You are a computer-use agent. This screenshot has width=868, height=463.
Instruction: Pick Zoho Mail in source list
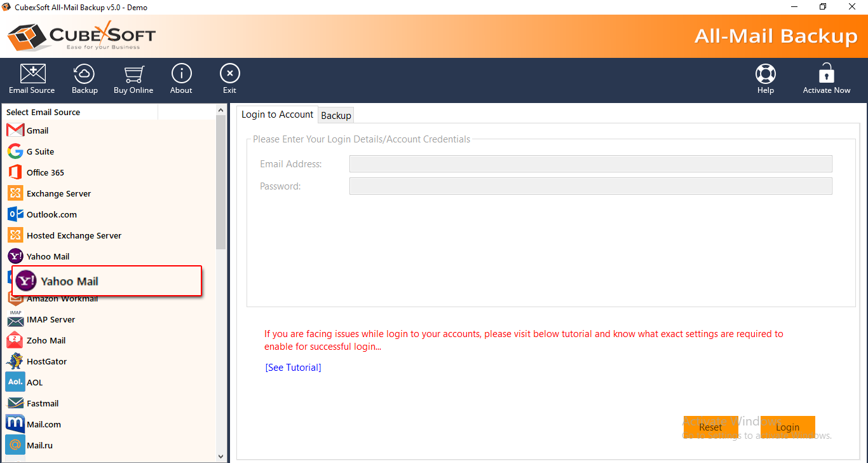click(x=46, y=340)
